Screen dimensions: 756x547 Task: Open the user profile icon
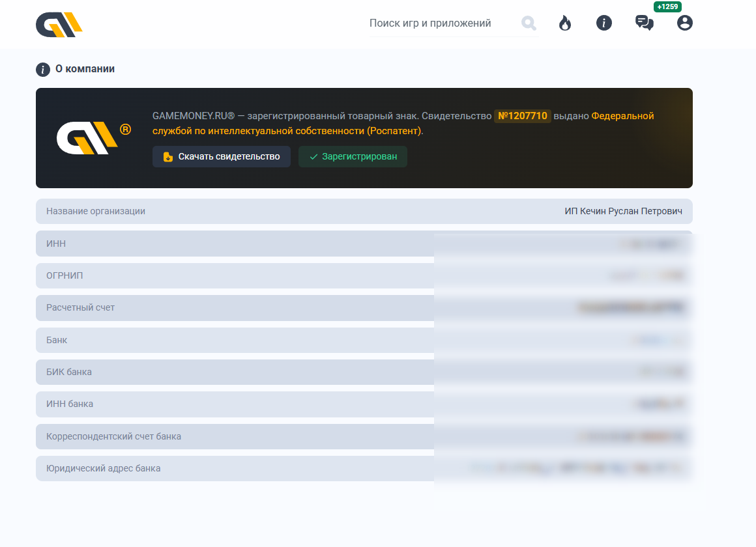pos(685,23)
